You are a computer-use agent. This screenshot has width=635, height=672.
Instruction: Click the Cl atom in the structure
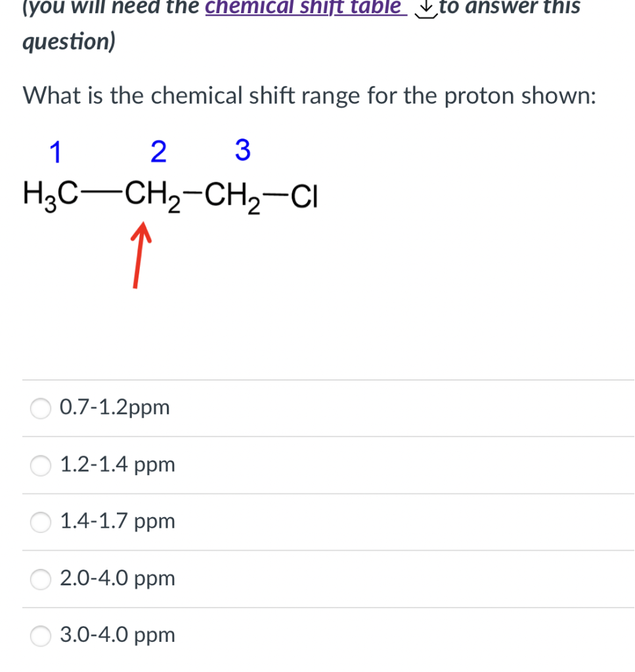(305, 195)
